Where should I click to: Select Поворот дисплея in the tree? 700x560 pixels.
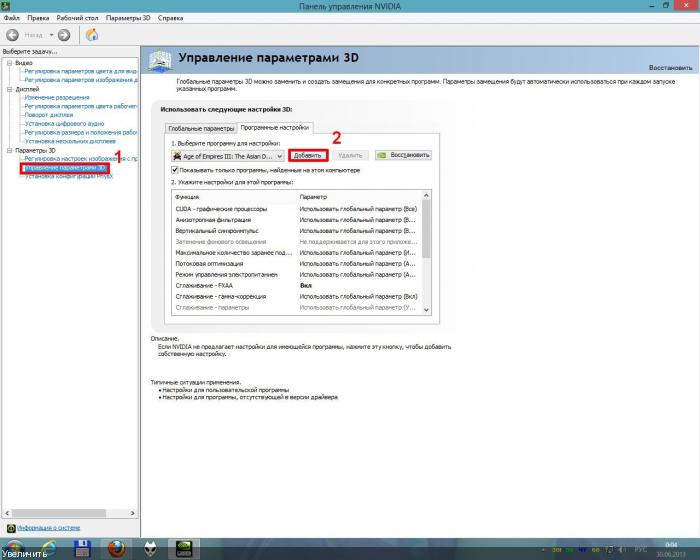click(x=49, y=115)
